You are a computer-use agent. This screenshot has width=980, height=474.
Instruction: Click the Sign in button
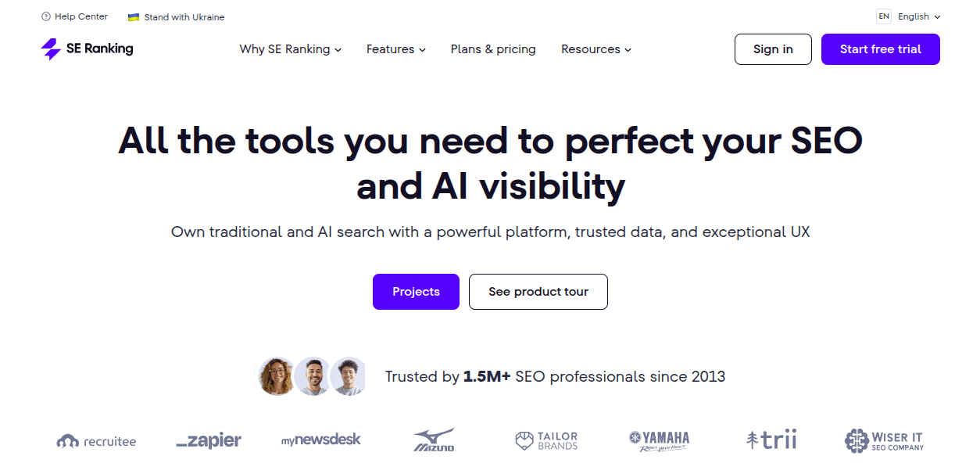click(773, 49)
